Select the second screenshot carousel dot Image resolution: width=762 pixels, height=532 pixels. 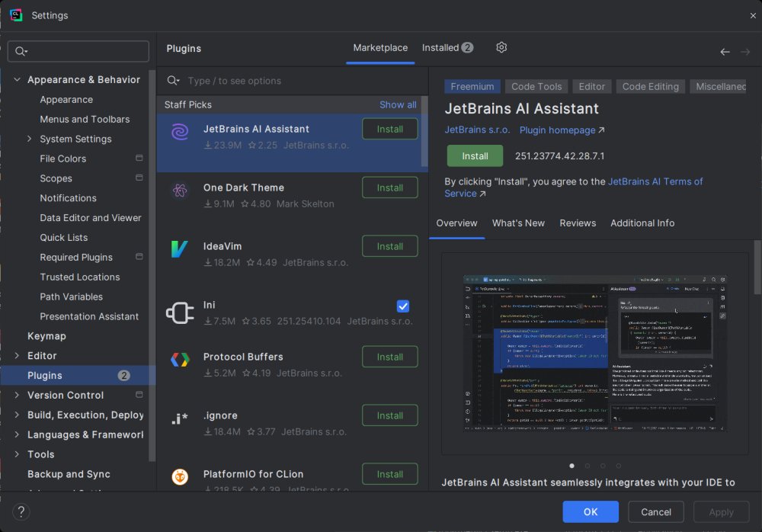(x=587, y=466)
